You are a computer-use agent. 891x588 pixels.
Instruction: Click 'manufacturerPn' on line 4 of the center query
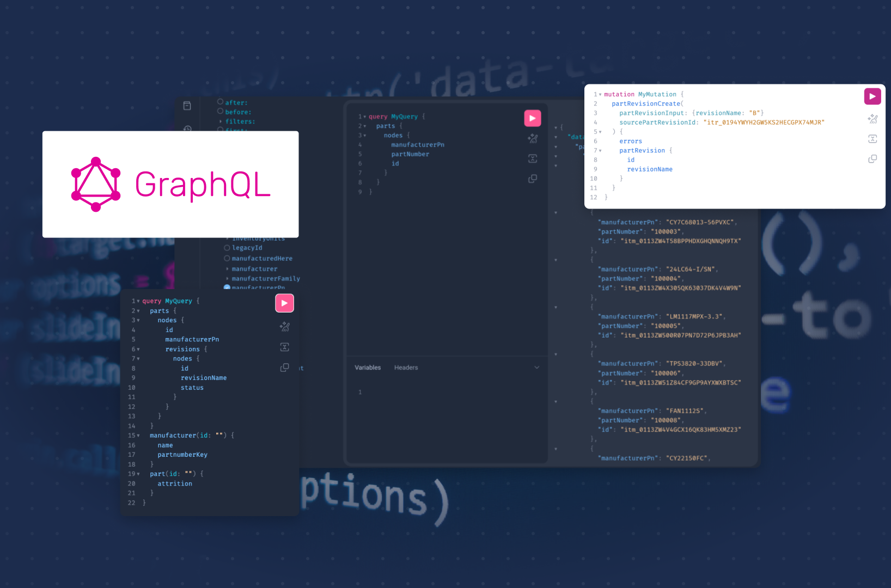pos(418,145)
